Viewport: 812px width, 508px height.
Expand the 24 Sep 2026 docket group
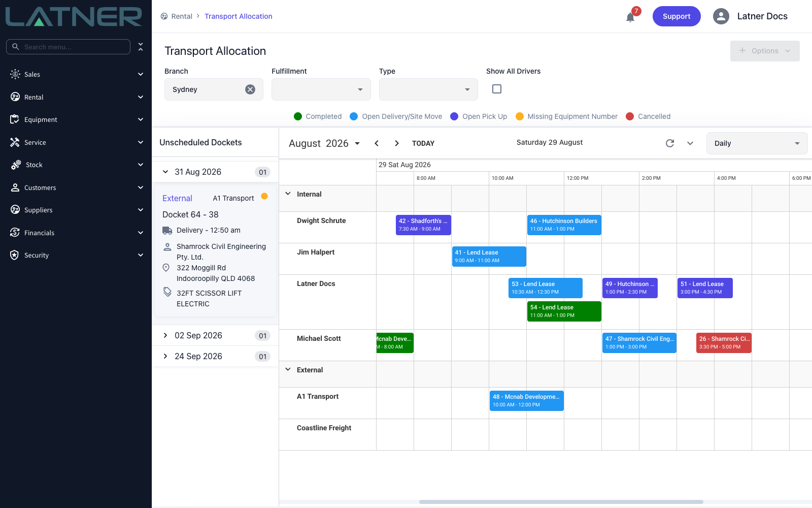tap(165, 356)
